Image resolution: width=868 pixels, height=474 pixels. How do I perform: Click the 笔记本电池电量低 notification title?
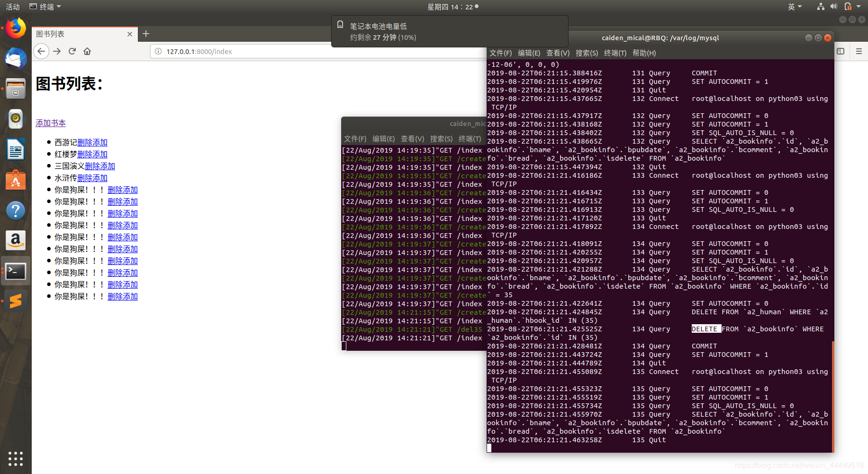(x=378, y=26)
